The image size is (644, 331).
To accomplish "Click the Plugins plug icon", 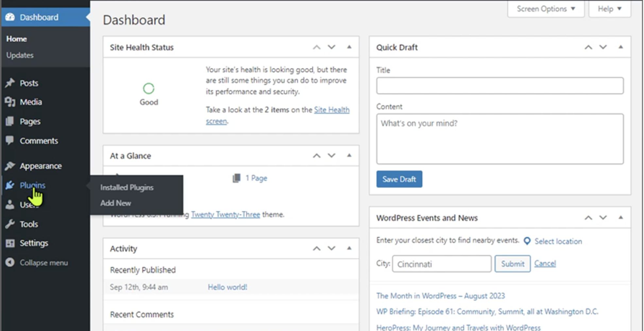I will [x=10, y=185].
